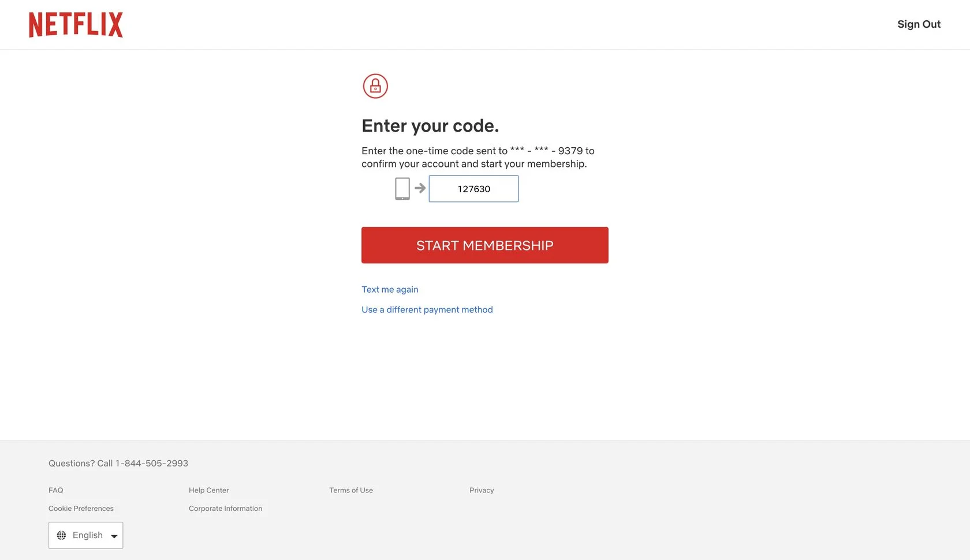
Task: Open Cookie Preferences
Action: click(81, 509)
